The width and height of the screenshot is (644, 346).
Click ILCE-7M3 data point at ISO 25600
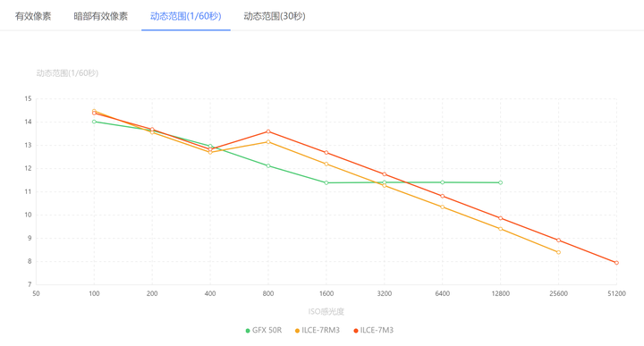click(x=558, y=241)
